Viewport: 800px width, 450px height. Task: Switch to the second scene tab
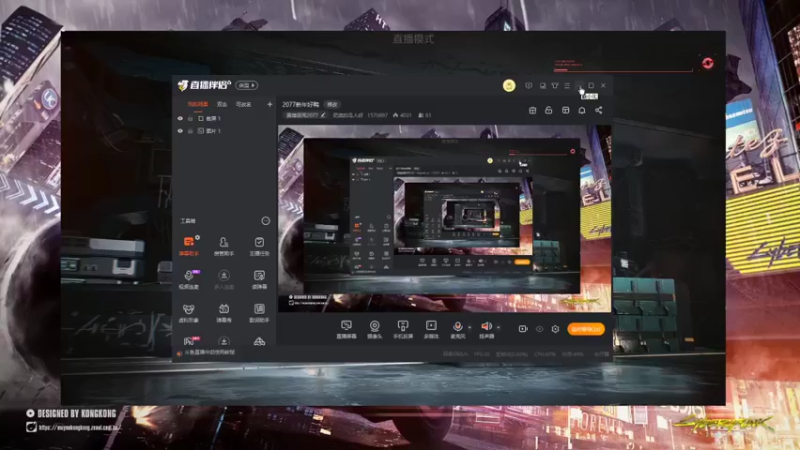tap(221, 104)
